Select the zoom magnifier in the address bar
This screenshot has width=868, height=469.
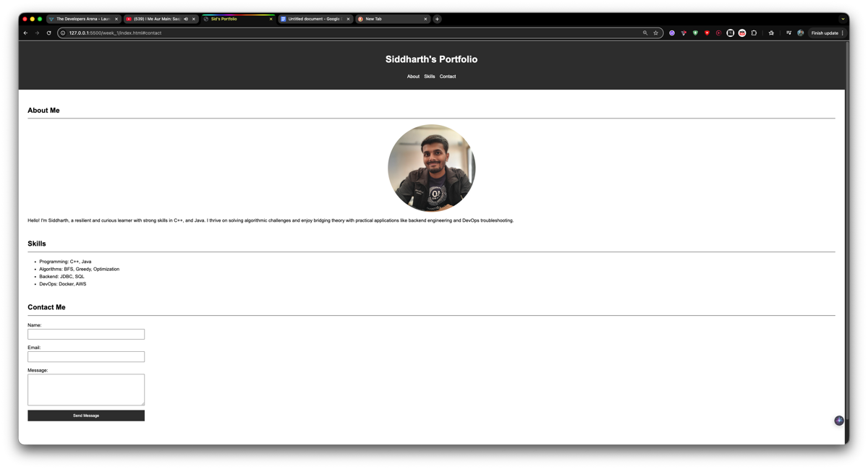(x=644, y=33)
